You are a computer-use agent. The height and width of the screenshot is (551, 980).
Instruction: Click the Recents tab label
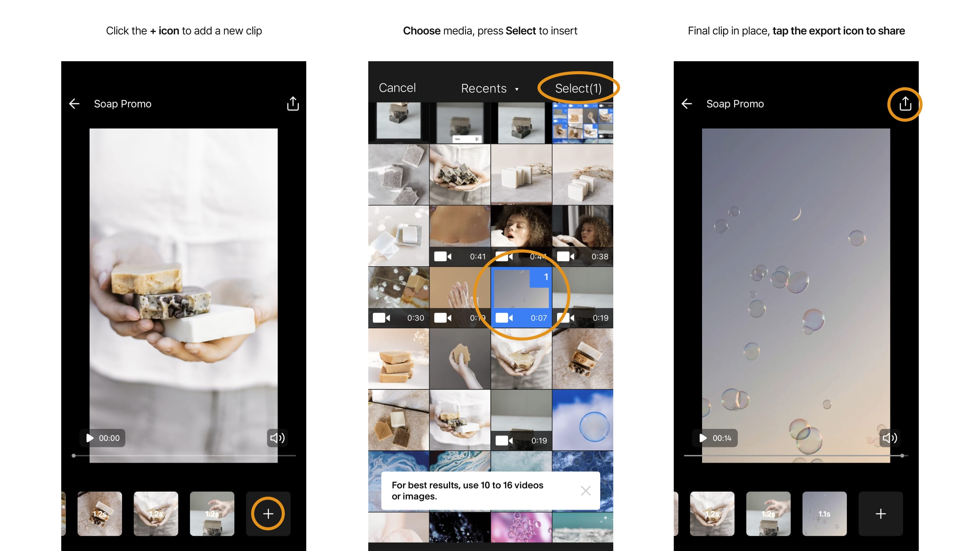[x=483, y=88]
